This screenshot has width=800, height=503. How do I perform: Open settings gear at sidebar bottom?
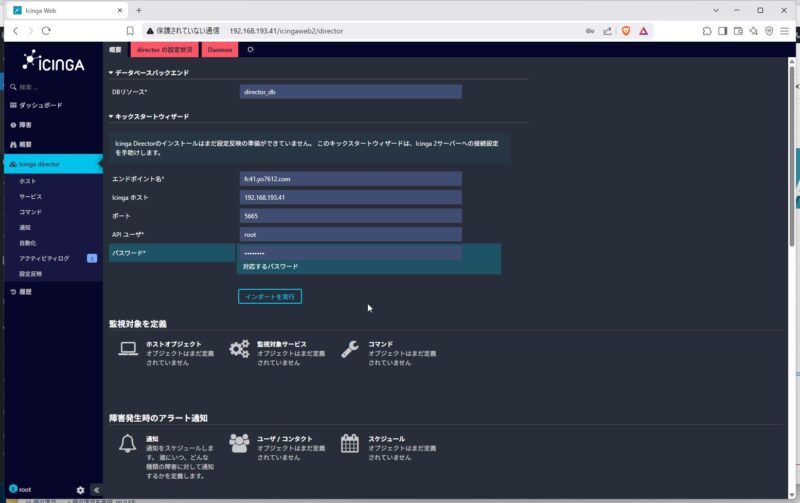(x=80, y=490)
